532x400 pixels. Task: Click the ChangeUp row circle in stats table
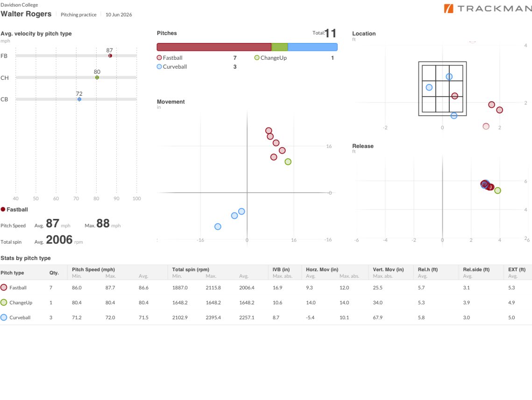[x=4, y=302]
